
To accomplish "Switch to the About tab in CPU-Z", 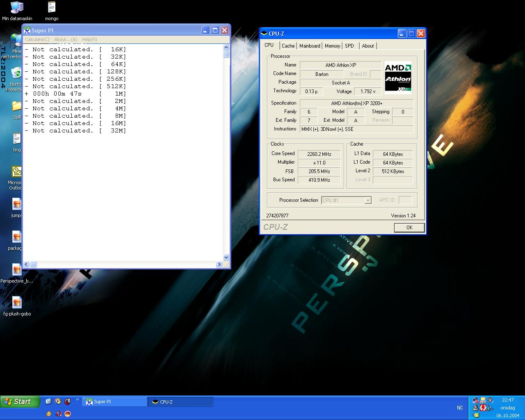I will 368,46.
